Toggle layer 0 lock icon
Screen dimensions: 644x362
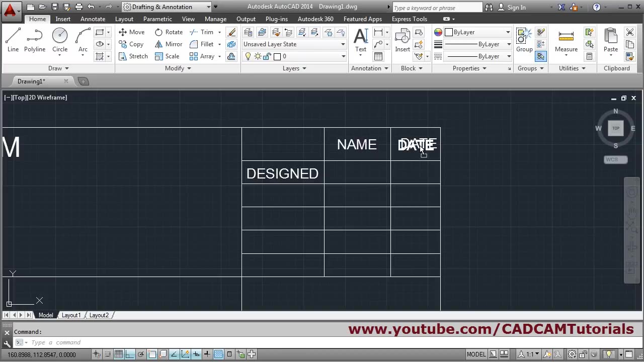click(267, 56)
